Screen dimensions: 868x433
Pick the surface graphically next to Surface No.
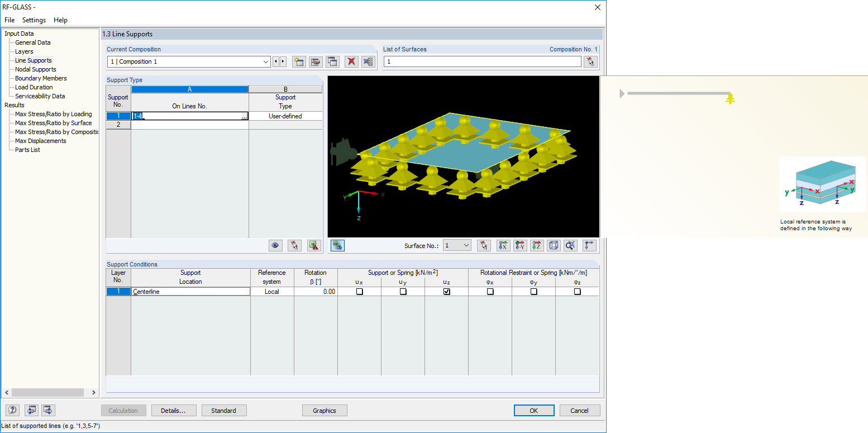click(484, 245)
